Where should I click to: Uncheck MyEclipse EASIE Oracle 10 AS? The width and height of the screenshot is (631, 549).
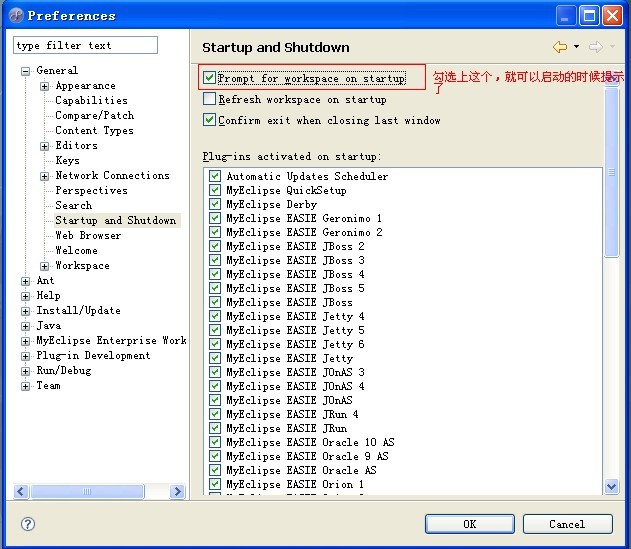(215, 442)
